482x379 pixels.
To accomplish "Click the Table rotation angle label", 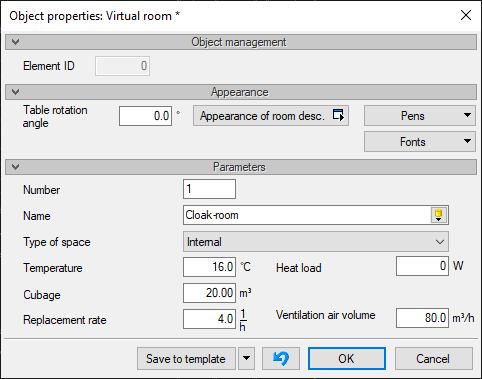I will pos(55,116).
